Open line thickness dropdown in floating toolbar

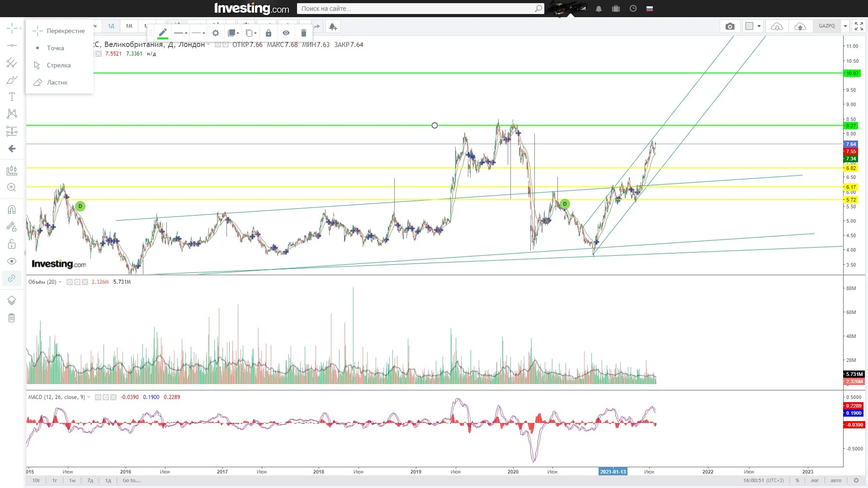pyautogui.click(x=180, y=33)
